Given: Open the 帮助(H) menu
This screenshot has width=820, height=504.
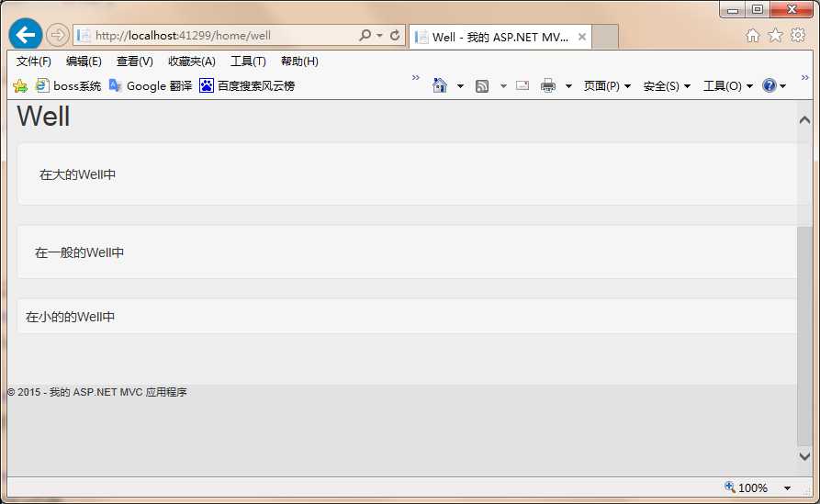Looking at the screenshot, I should (x=299, y=62).
